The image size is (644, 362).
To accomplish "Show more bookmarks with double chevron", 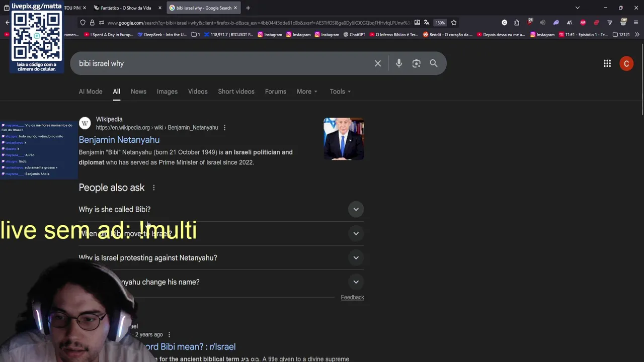I will (637, 35).
